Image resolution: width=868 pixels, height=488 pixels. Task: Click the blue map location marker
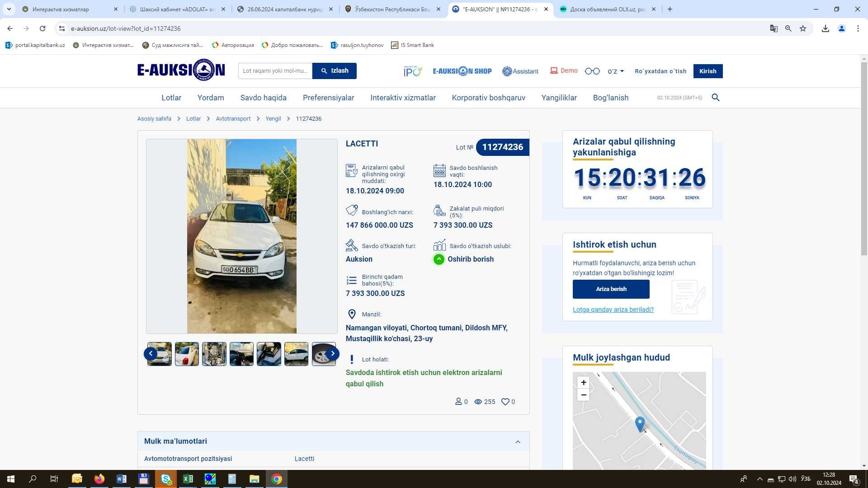pos(640,424)
